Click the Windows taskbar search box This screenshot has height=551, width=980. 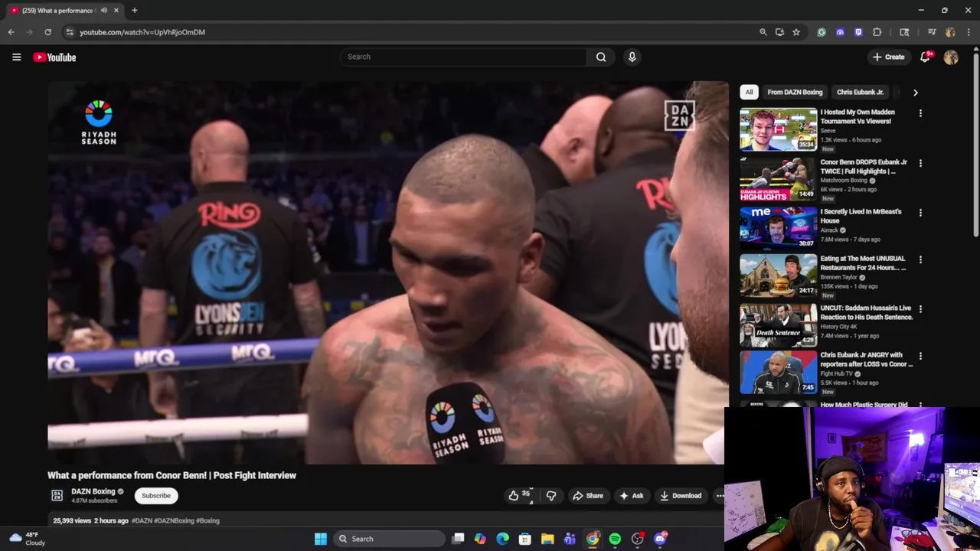[x=390, y=539]
